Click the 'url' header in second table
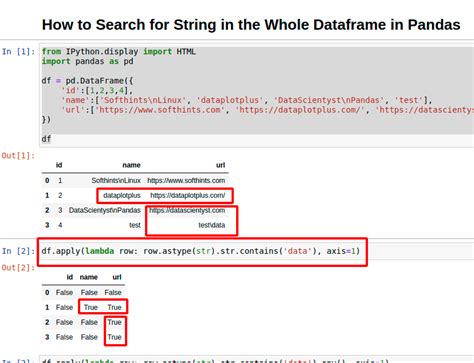The height and width of the screenshot is (363, 474). (x=117, y=277)
